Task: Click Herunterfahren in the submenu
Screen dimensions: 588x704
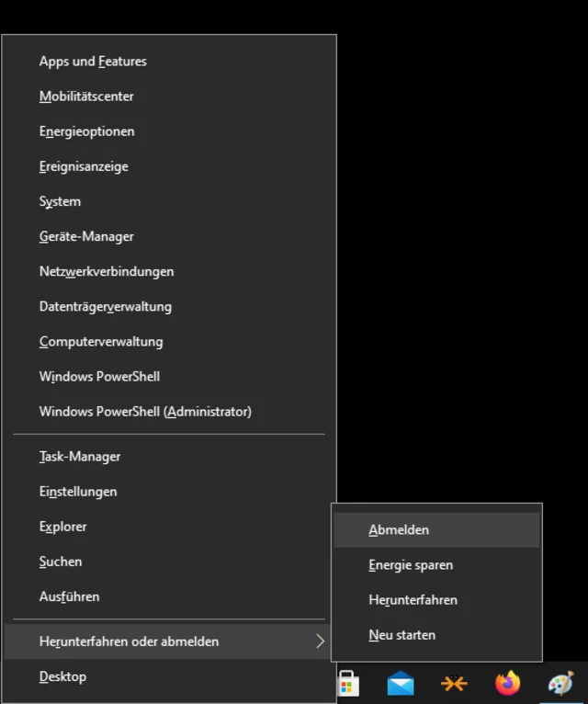Action: click(413, 600)
